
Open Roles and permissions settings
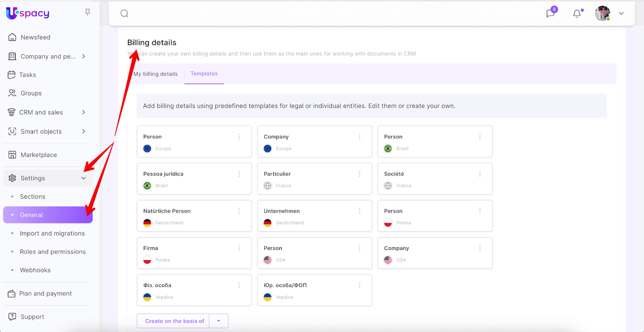(x=53, y=252)
